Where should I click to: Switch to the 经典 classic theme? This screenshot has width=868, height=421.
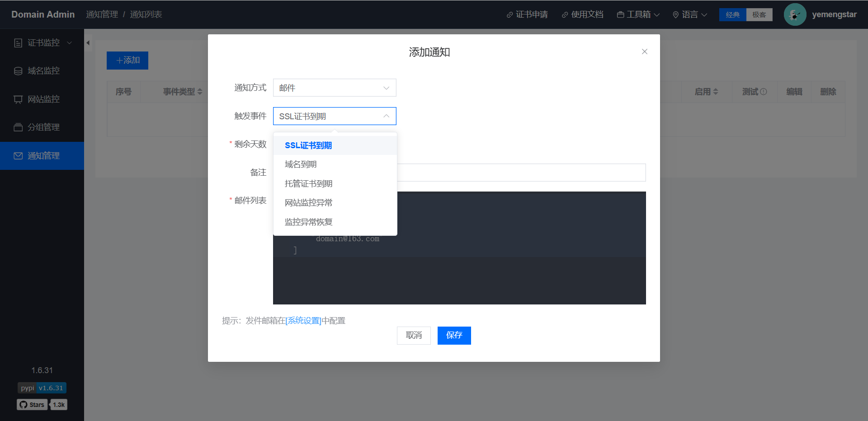(732, 15)
